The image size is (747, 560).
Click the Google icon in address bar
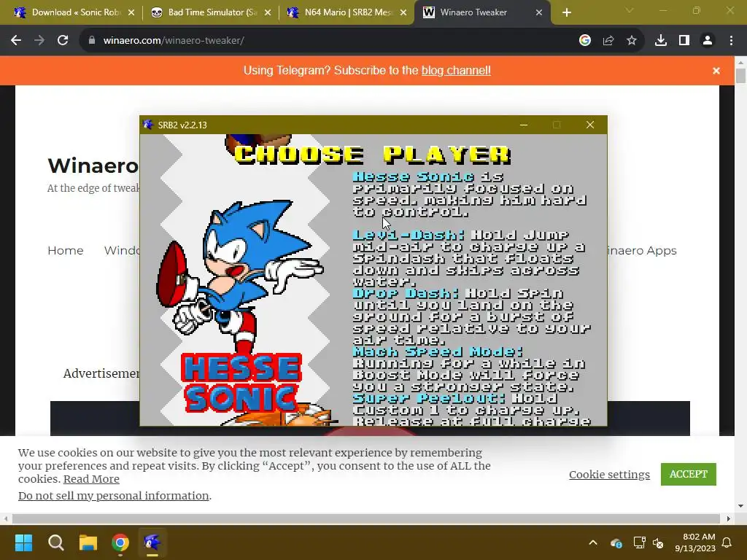pos(585,41)
